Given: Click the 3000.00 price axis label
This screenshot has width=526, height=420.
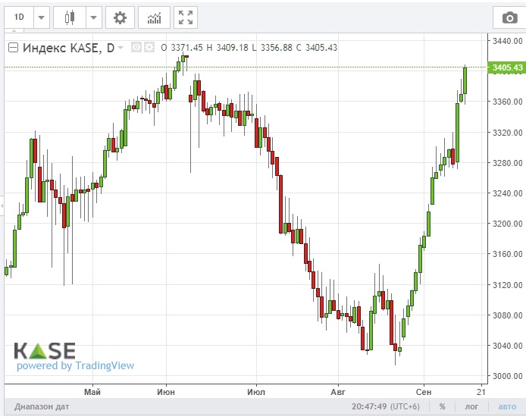Looking at the screenshot, I should point(507,376).
